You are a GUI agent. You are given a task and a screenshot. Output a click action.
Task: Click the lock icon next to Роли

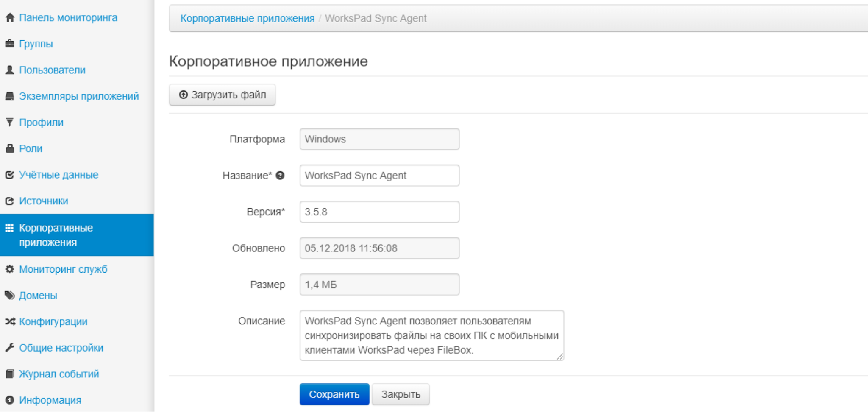pos(10,148)
